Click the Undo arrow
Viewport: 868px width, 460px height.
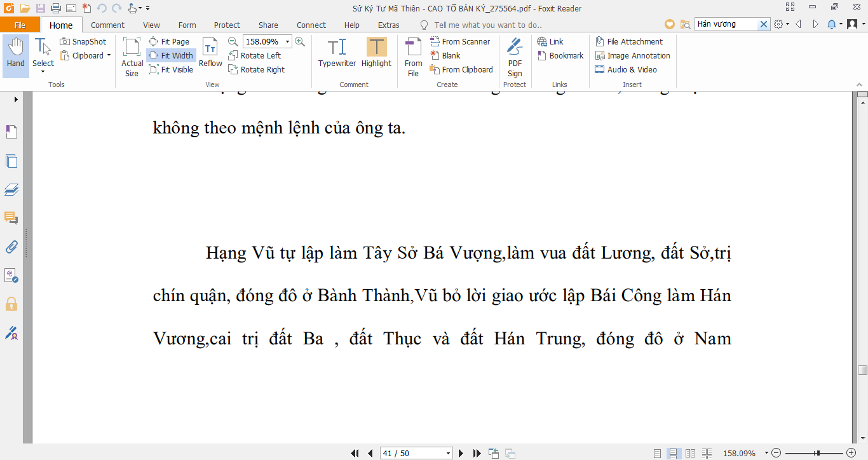tap(102, 8)
